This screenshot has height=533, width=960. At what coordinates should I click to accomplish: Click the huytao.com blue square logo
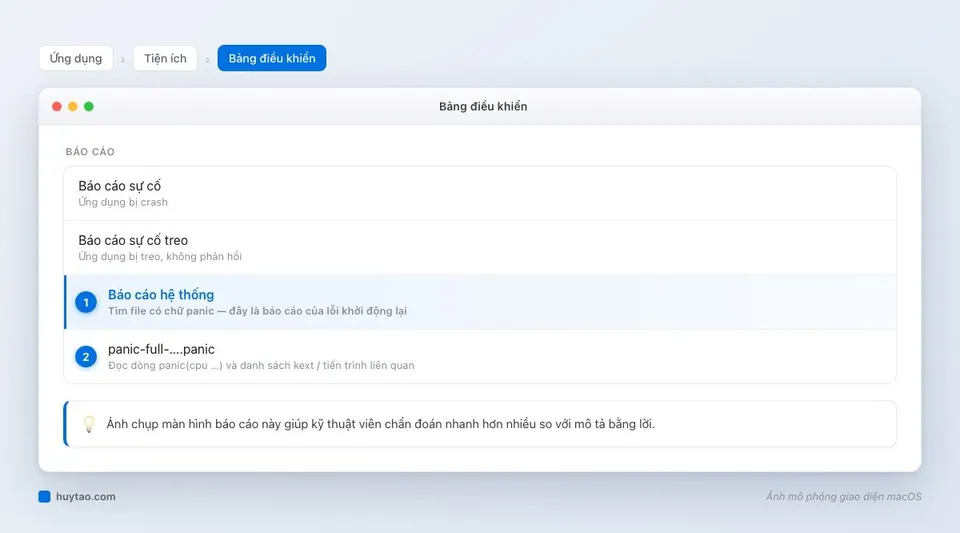click(x=44, y=496)
